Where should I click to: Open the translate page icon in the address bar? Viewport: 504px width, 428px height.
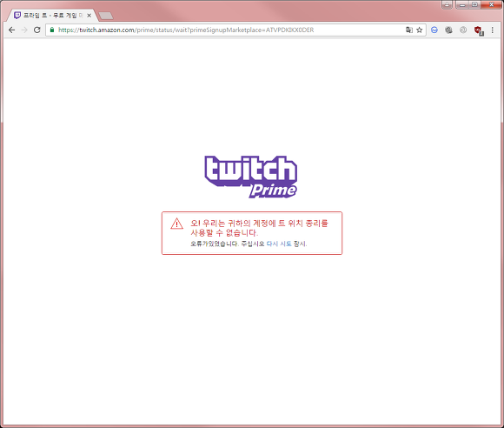pos(409,30)
